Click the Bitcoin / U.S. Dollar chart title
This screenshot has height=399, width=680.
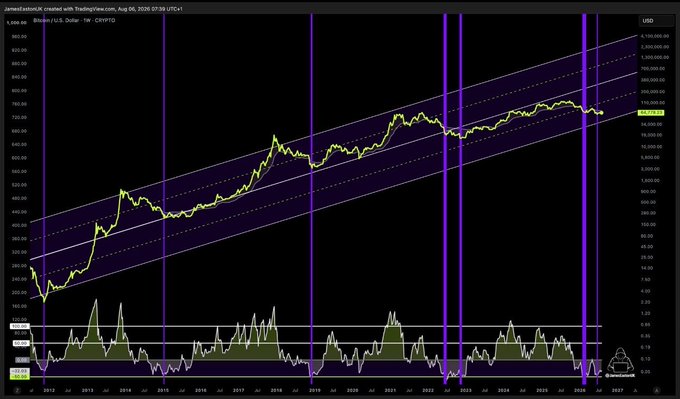point(75,20)
